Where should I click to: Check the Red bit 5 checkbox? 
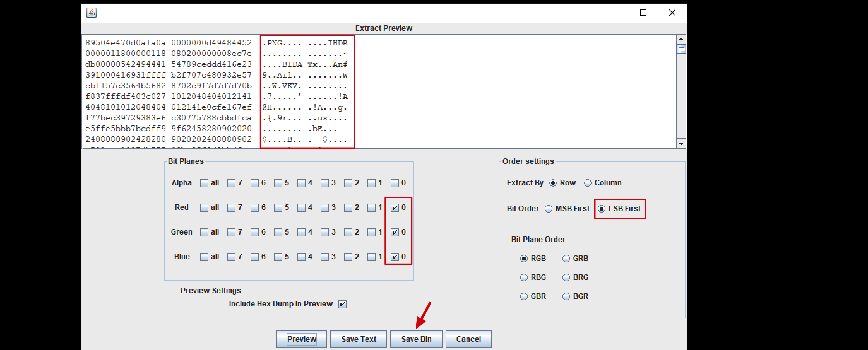click(x=278, y=208)
